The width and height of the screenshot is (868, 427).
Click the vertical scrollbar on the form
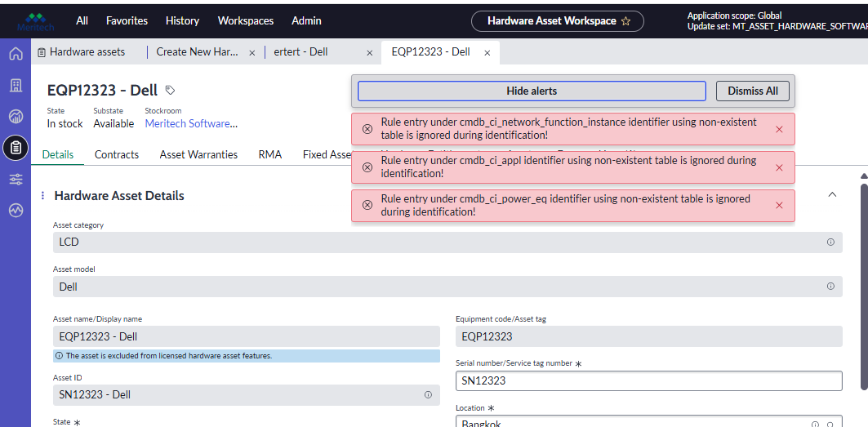click(x=864, y=286)
